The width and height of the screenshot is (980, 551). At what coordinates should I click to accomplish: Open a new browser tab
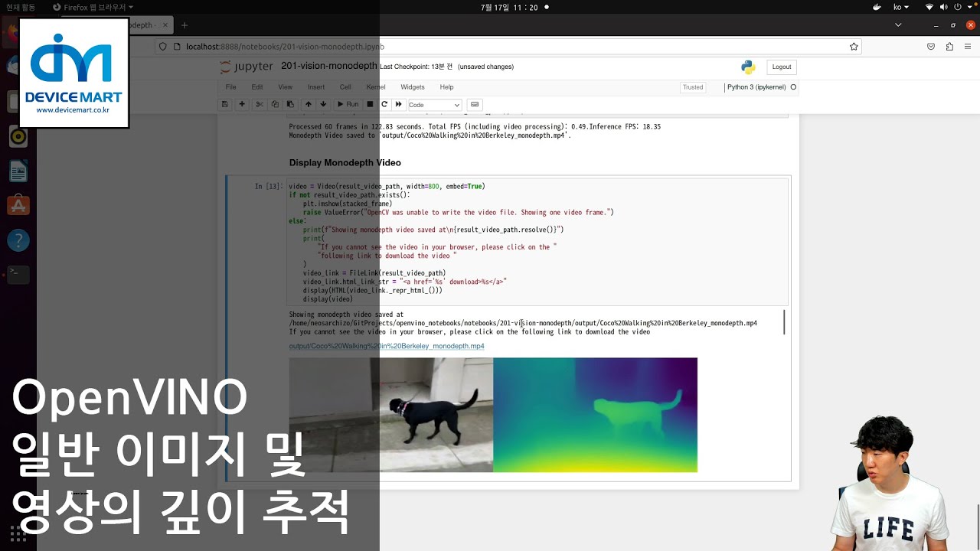(x=185, y=25)
